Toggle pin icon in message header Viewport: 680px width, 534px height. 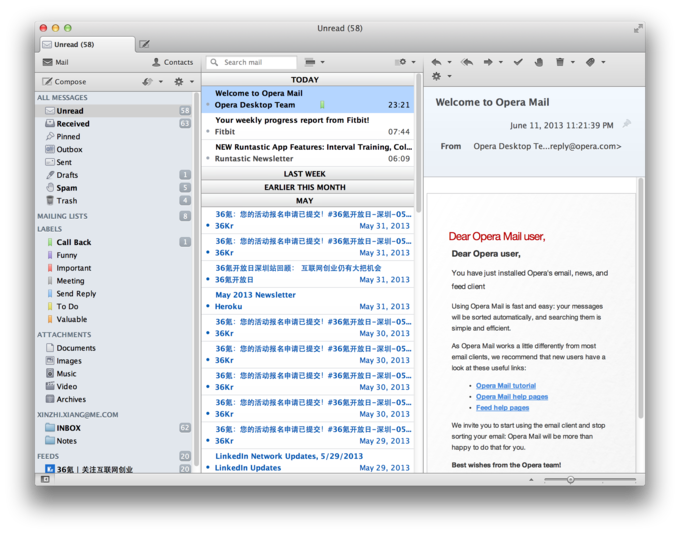[627, 124]
